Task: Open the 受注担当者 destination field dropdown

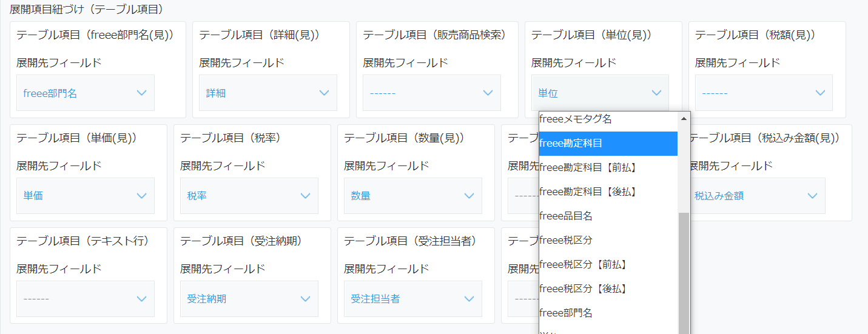Action: tap(413, 299)
